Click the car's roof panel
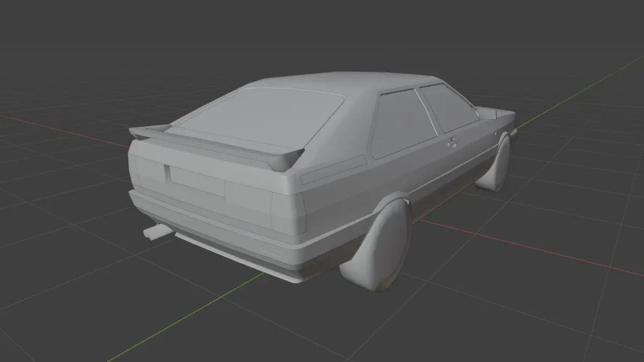The image size is (644, 362). pyautogui.click(x=343, y=82)
